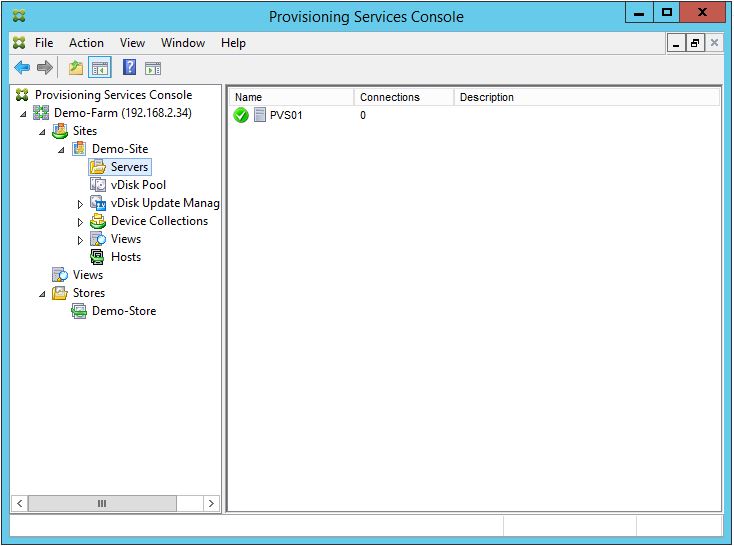Open the Help menu
Screen dimensions: 734x546
233,43
